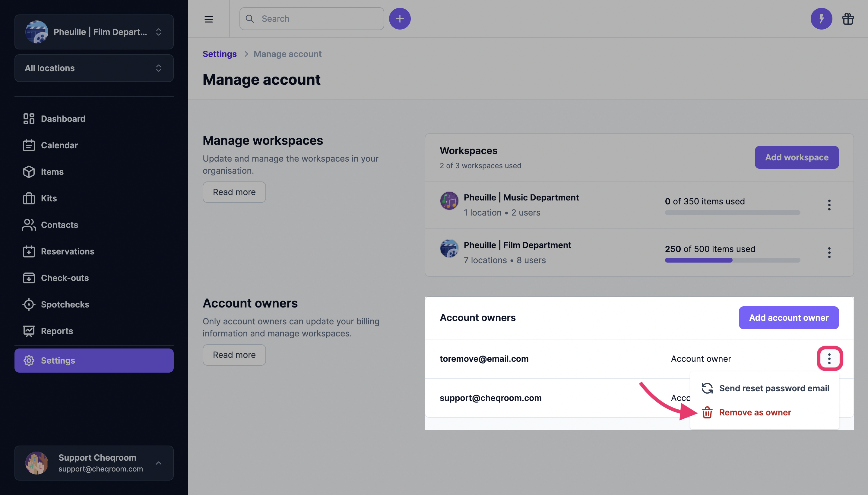The height and width of the screenshot is (495, 868).
Task: Click '250 of 500 items used' text
Action: point(710,249)
